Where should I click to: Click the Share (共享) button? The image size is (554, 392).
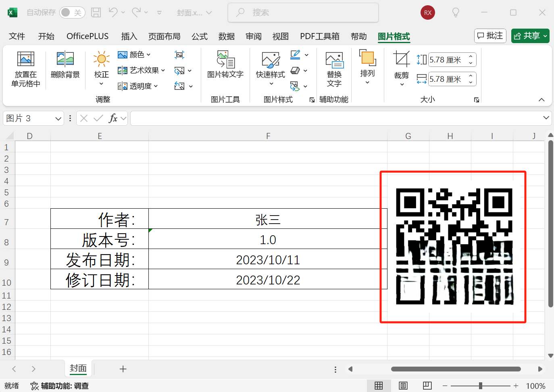530,36
